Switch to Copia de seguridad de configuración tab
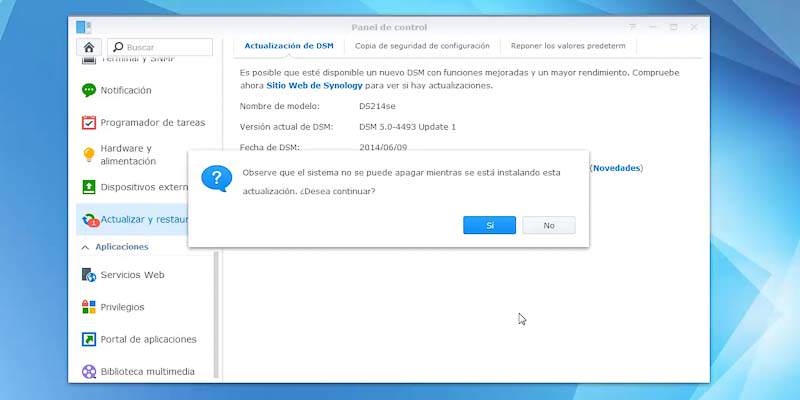The width and height of the screenshot is (800, 400). [x=422, y=46]
